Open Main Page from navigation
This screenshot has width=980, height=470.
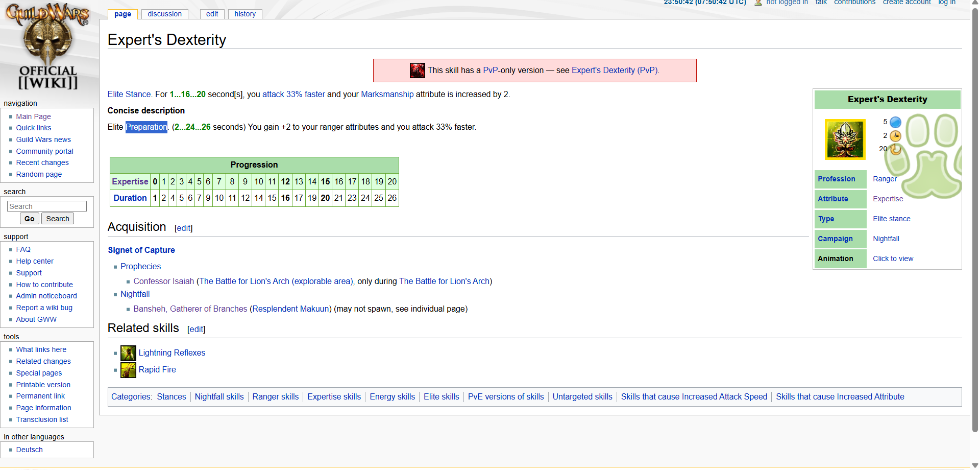(x=33, y=116)
